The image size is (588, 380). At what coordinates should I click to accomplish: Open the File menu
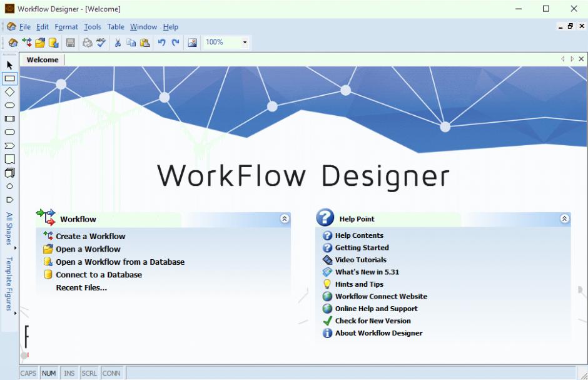click(25, 27)
